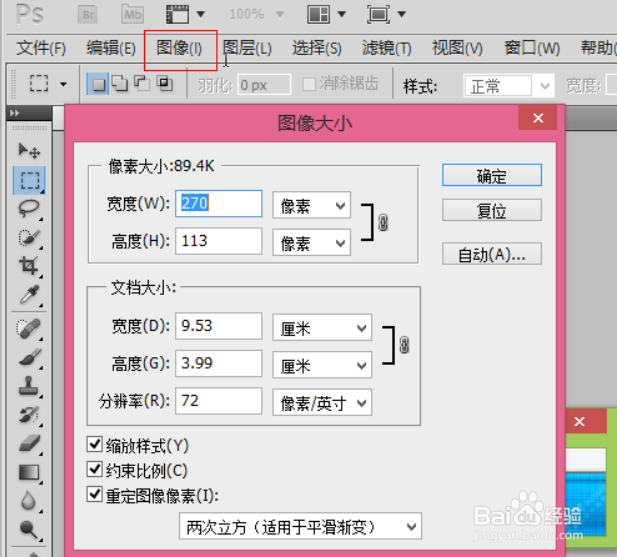Click the Intersect with Selection icon
This screenshot has width=617, height=557.
tap(164, 83)
